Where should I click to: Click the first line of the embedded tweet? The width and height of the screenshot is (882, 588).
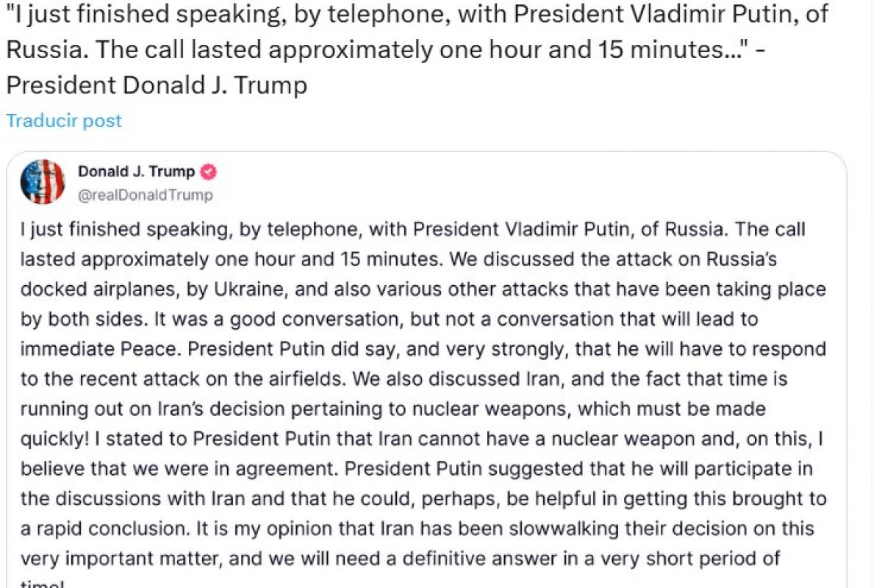(x=412, y=229)
